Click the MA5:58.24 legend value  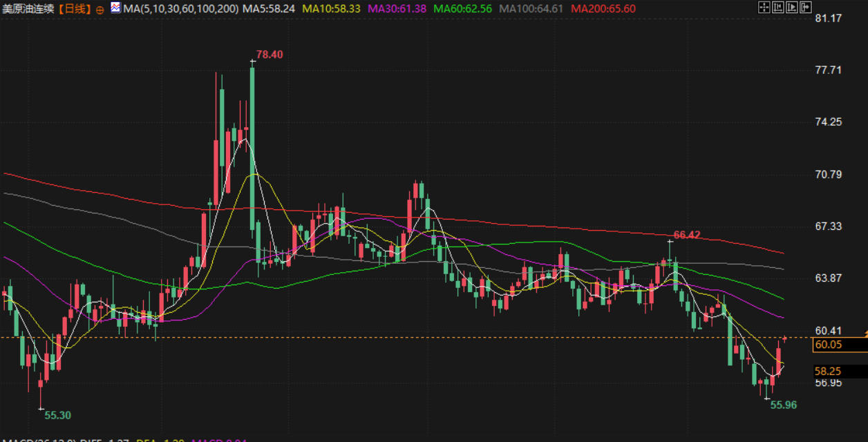coord(267,9)
